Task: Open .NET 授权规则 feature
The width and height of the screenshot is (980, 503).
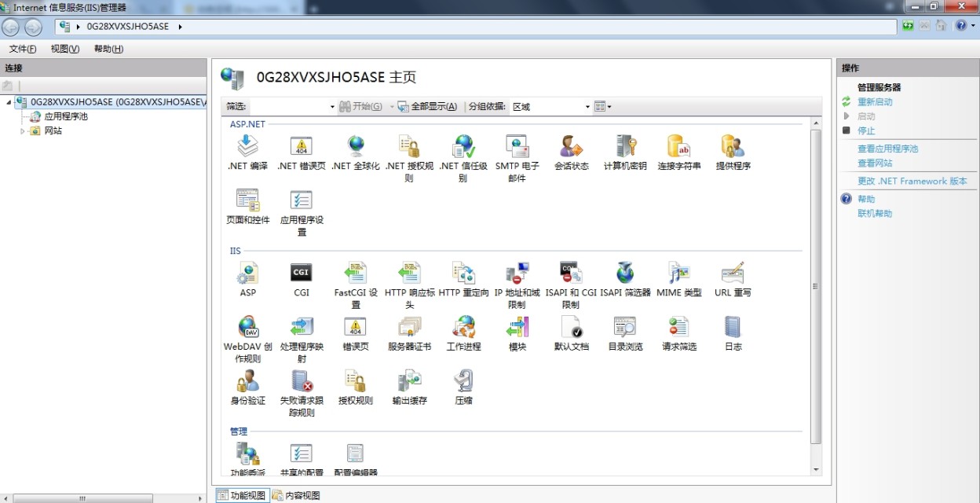Action: (x=409, y=157)
